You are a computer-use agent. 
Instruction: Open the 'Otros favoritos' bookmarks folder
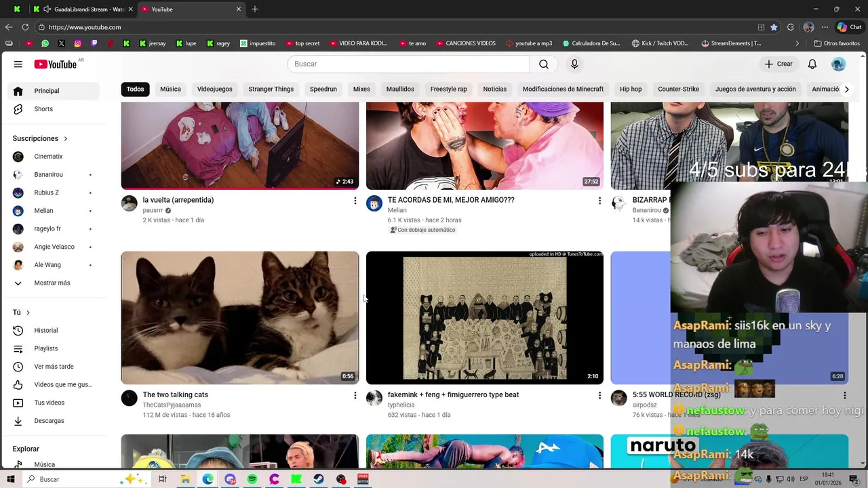pyautogui.click(x=837, y=43)
